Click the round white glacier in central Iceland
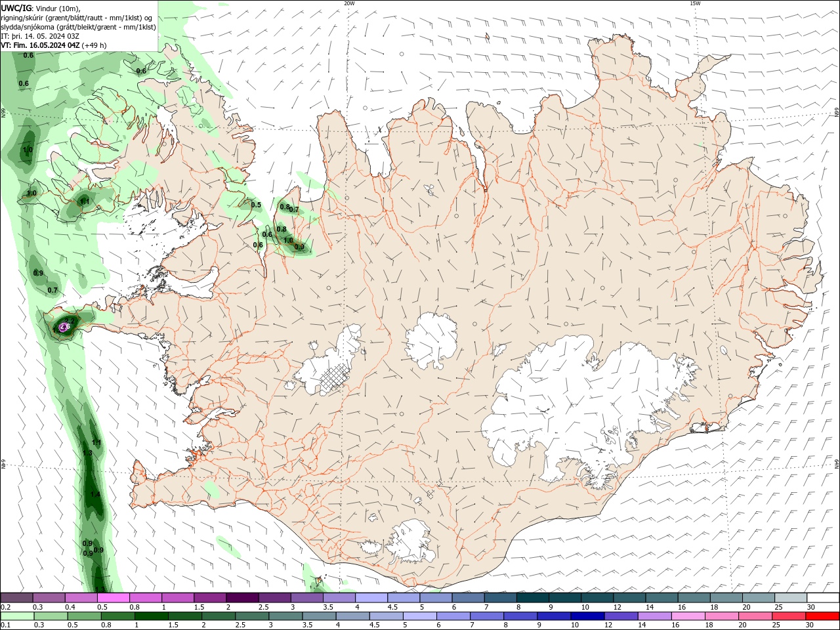 (431, 341)
